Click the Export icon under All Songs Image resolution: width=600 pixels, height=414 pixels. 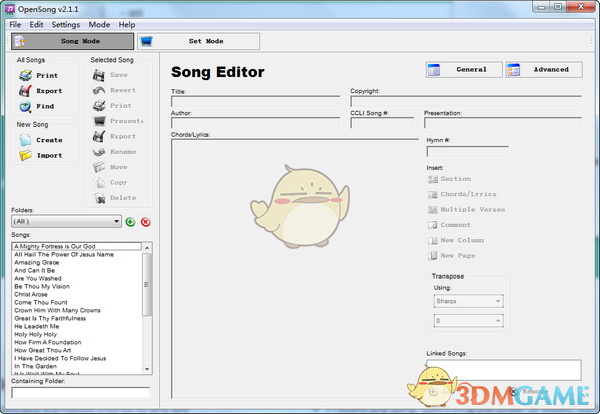pyautogui.click(x=26, y=91)
